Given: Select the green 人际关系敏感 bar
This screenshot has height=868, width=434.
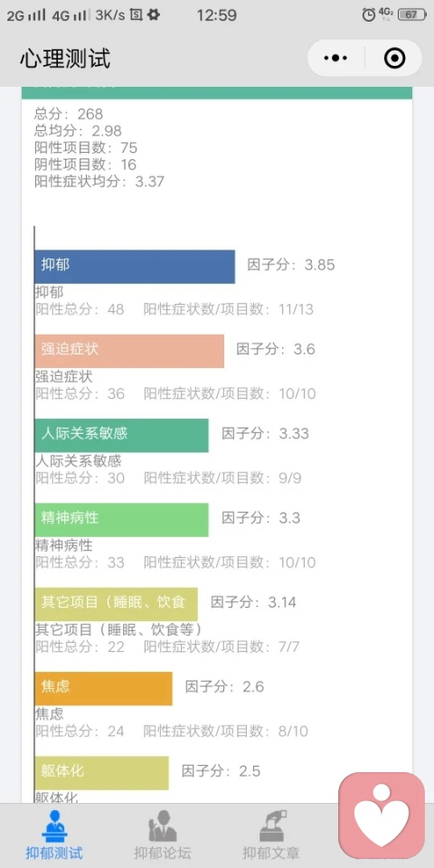Looking at the screenshot, I should [x=122, y=435].
